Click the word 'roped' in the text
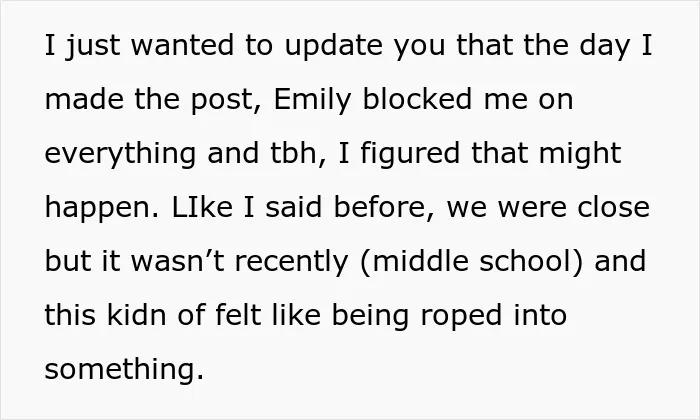This screenshot has width=700, height=420. tap(462, 316)
